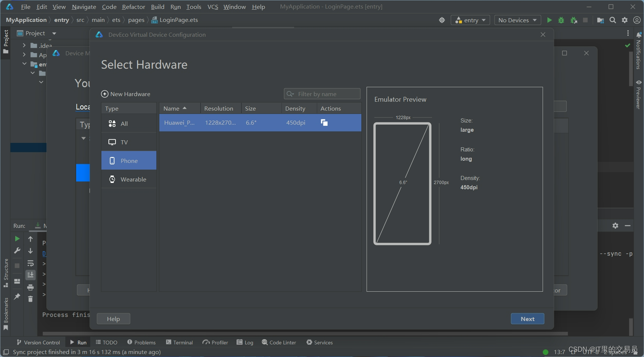Screen dimensions: 644x357
Task: Select the All hardware type
Action: click(x=129, y=124)
